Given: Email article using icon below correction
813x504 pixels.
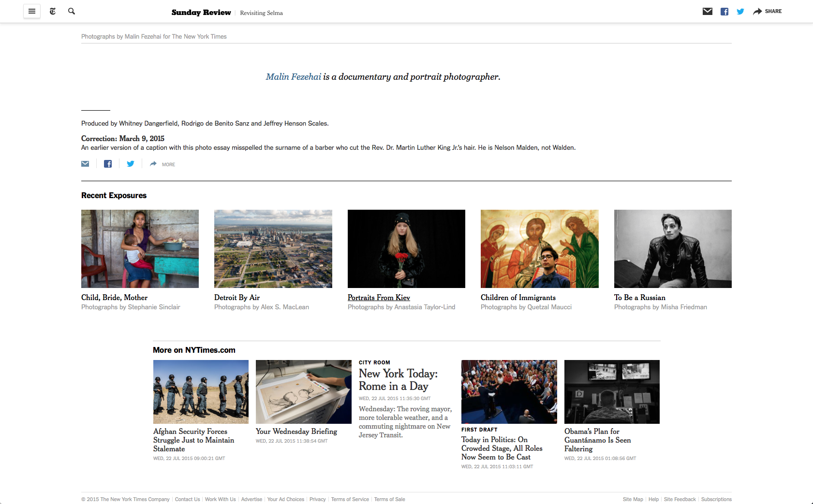Looking at the screenshot, I should [85, 164].
